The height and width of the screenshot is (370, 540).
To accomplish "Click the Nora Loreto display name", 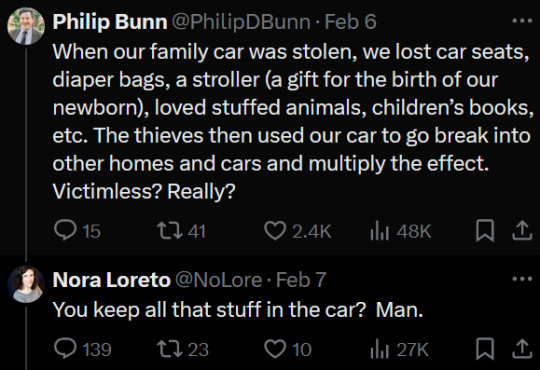I will pyautogui.click(x=112, y=280).
